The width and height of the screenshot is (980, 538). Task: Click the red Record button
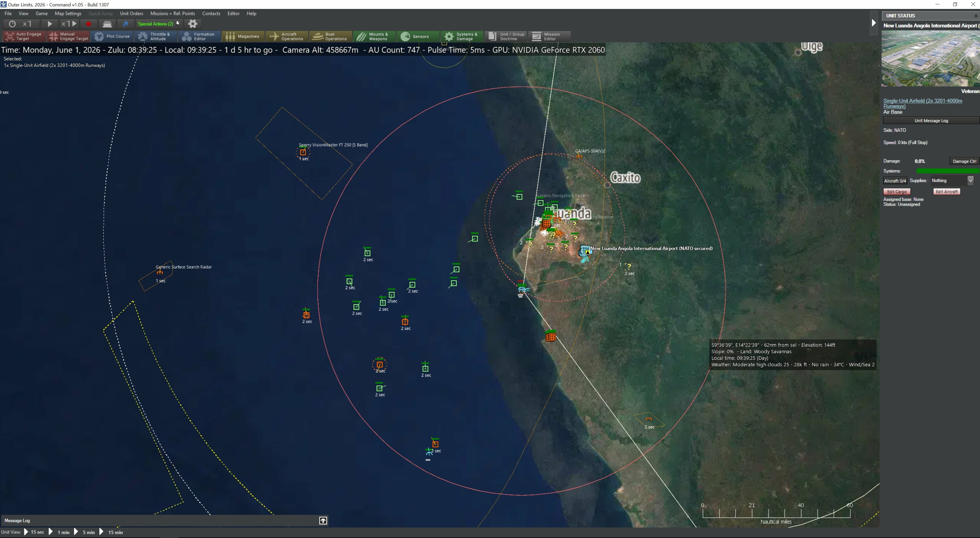[88, 24]
